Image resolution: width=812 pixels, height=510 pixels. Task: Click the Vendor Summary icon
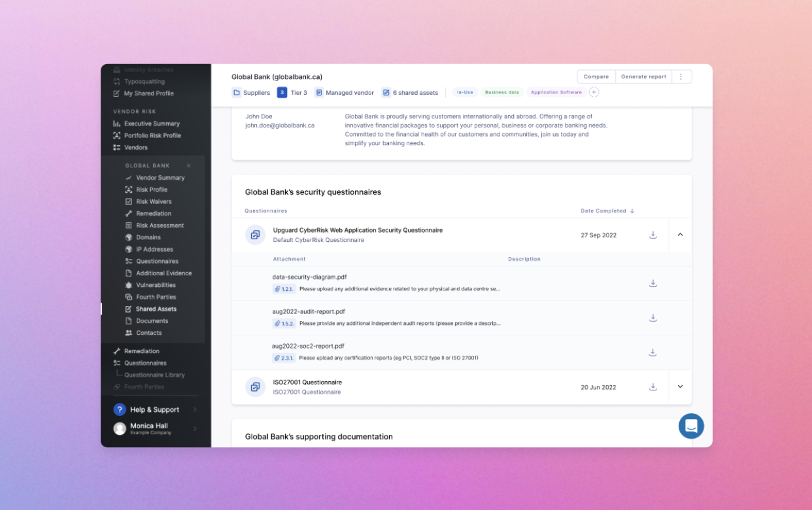pyautogui.click(x=129, y=178)
